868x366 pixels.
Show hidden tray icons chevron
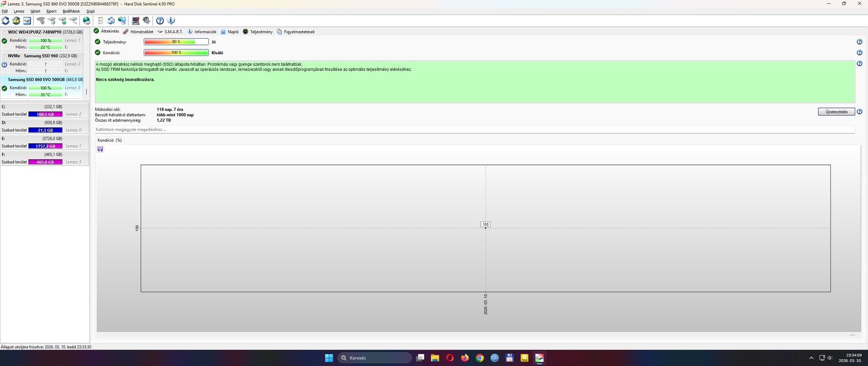pyautogui.click(x=811, y=358)
